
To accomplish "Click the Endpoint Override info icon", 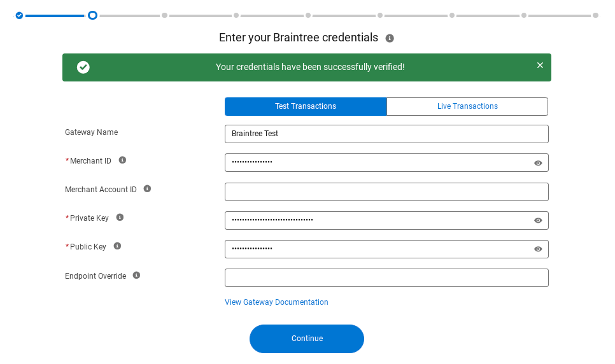I will point(136,276).
